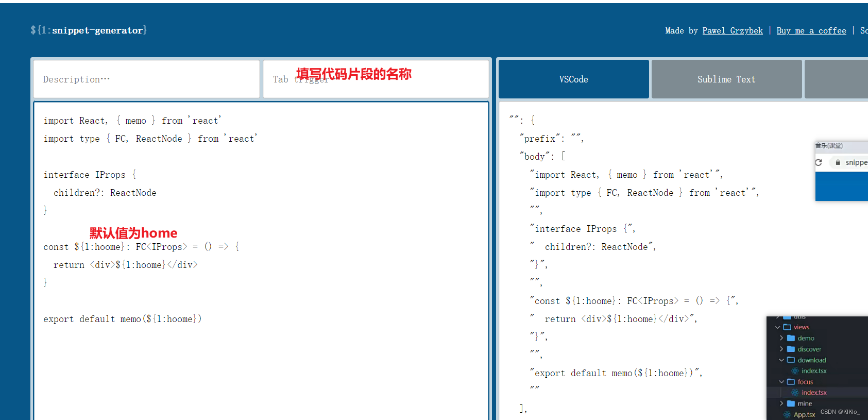868x420 pixels.
Task: Expand the discover folder chevron
Action: point(781,349)
